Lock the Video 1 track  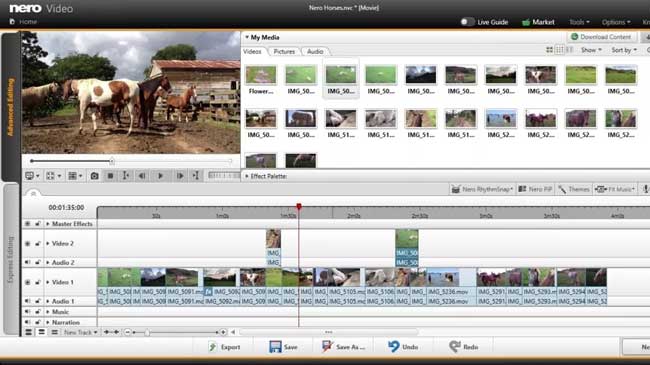(37, 282)
